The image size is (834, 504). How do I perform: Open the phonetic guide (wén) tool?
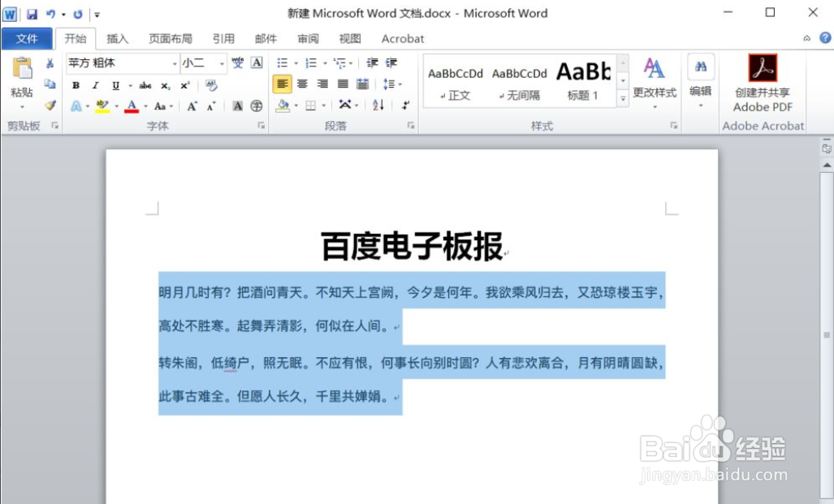pyautogui.click(x=238, y=62)
